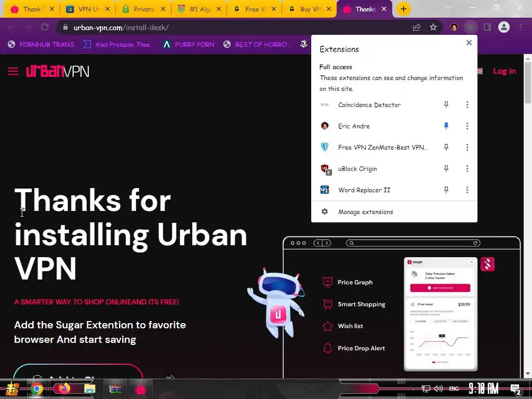Click the Eric Andre extension icon in the list
532x399 pixels.
325,126
